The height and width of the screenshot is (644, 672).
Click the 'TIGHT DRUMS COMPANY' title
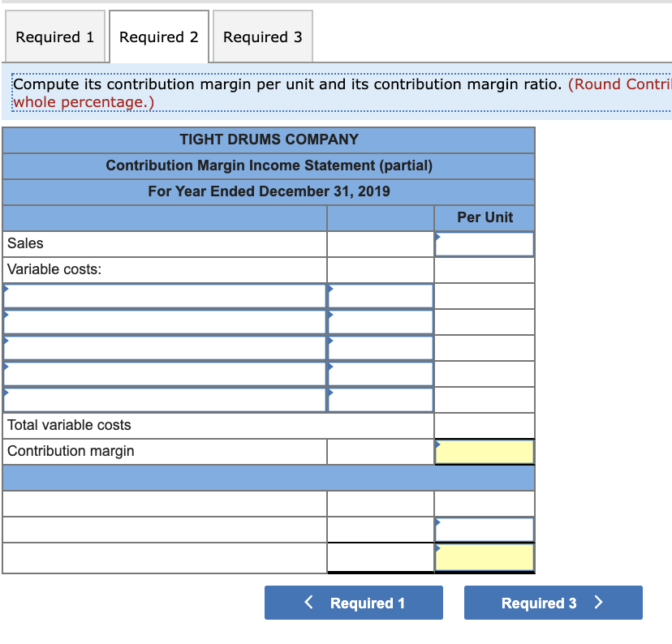click(269, 140)
